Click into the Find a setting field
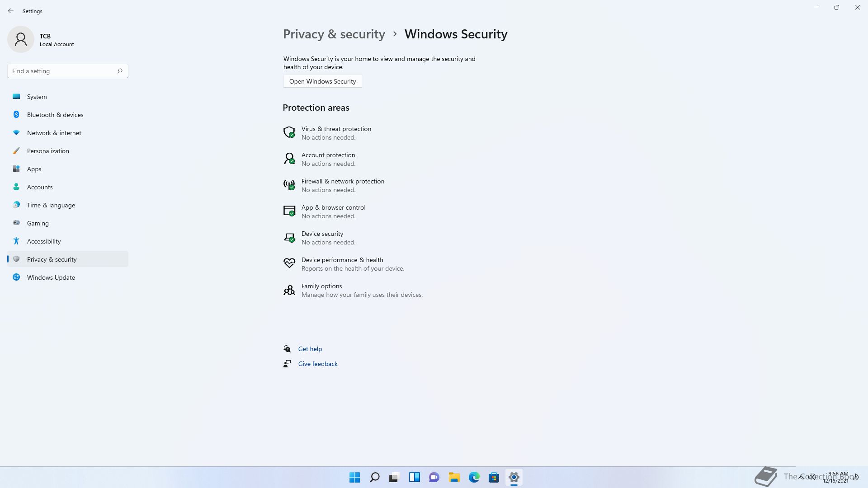This screenshot has height=488, width=868. point(68,71)
